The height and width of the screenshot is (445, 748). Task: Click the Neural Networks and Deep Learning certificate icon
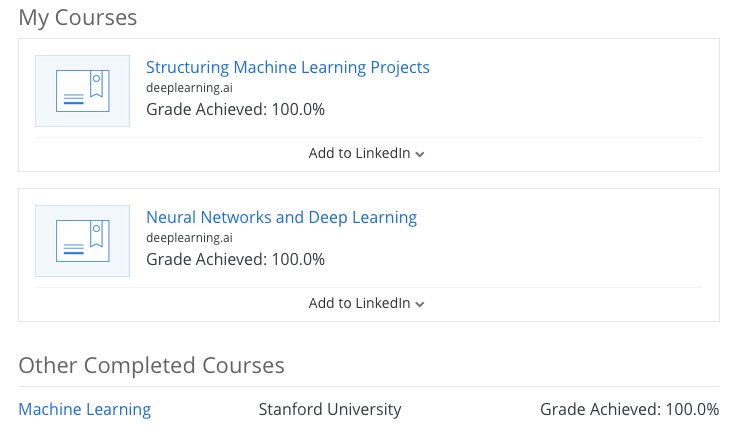pos(82,241)
